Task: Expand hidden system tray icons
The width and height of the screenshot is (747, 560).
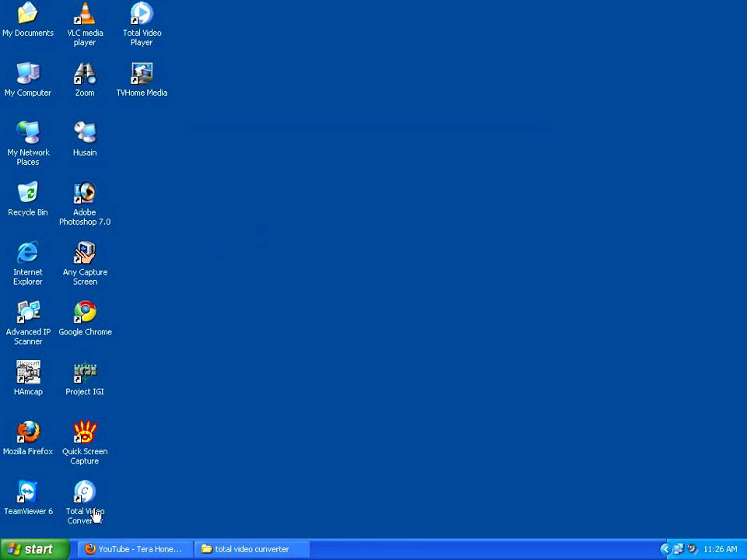Action: pyautogui.click(x=665, y=549)
